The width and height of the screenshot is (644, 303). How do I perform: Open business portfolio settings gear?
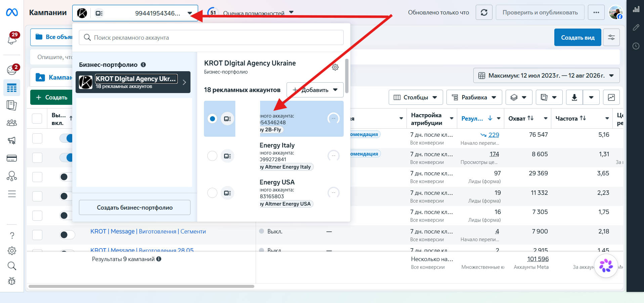[x=335, y=67]
